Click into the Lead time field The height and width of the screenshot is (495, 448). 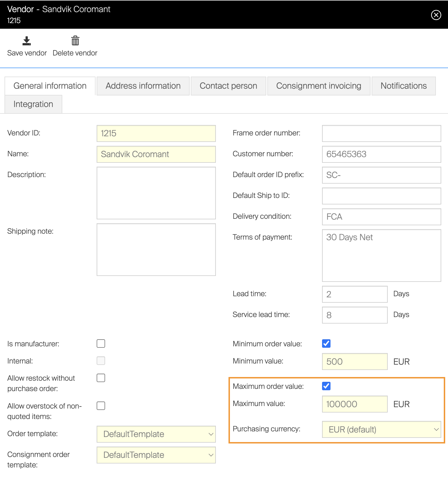[354, 294]
